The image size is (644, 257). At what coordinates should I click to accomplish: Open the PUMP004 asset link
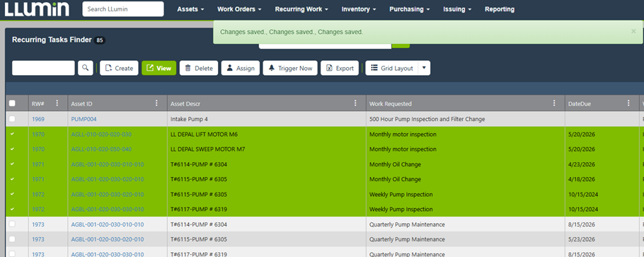pyautogui.click(x=84, y=119)
